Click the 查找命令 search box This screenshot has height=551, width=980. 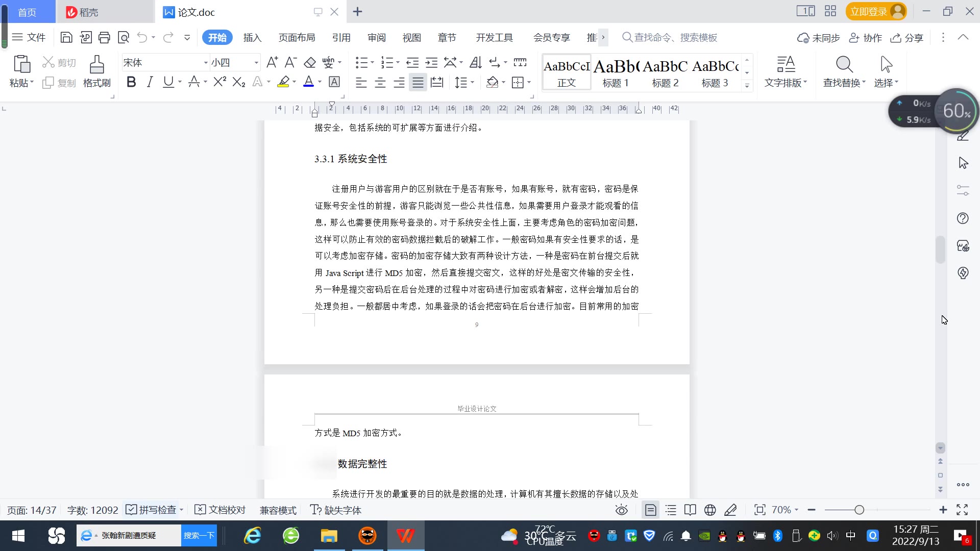pyautogui.click(x=675, y=37)
